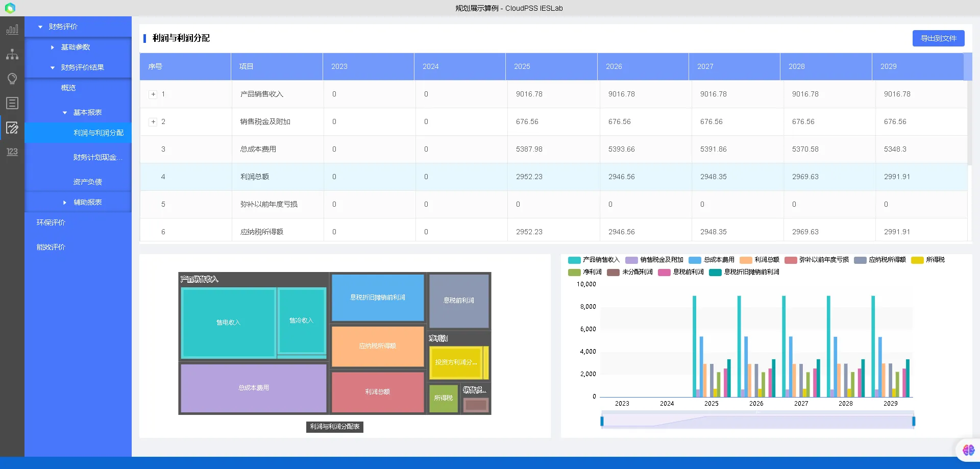Switch to 能效评价 section
Viewport: 980px width, 469px height.
(x=51, y=247)
